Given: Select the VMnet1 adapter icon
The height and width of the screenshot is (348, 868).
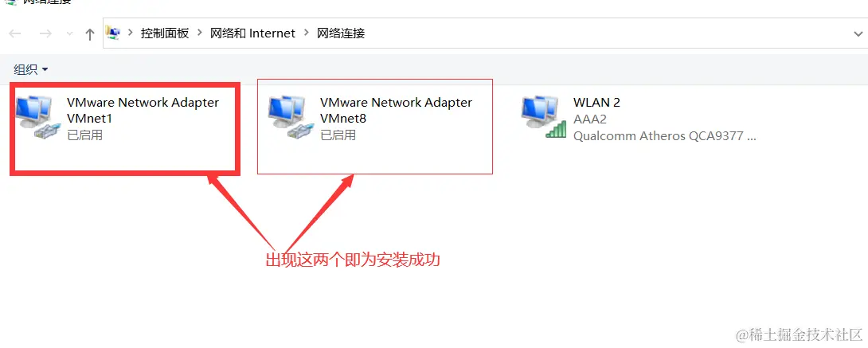Looking at the screenshot, I should tap(35, 117).
